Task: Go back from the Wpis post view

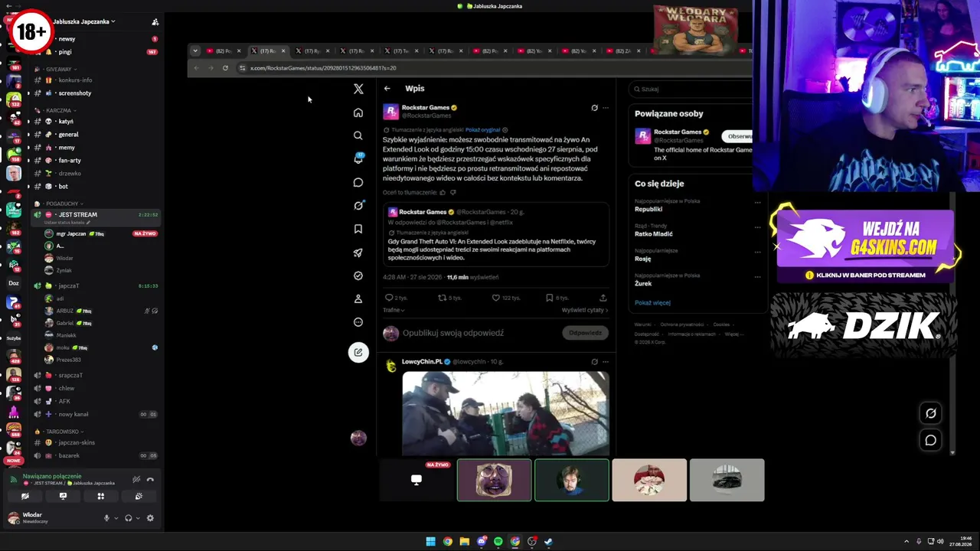Action: 387,89
